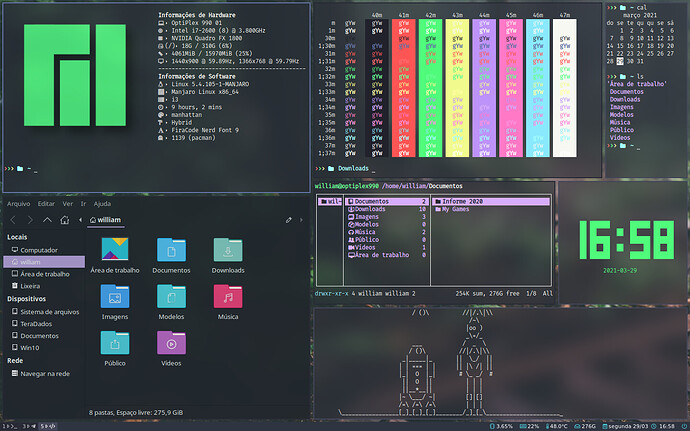Open the Downloads folder icon
The height and width of the screenshot is (431, 690).
[x=228, y=250]
